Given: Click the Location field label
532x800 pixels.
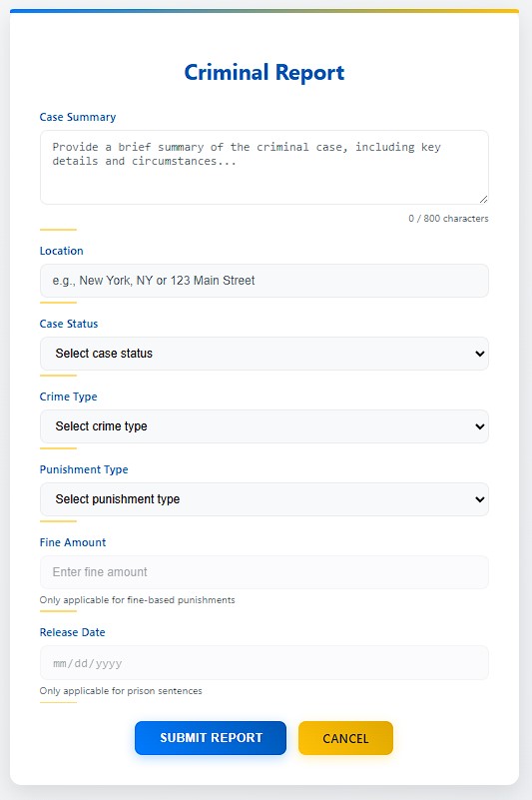Looking at the screenshot, I should (61, 251).
